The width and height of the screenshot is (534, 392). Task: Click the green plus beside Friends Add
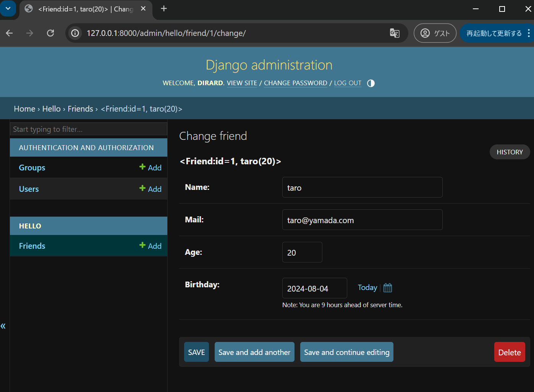142,245
